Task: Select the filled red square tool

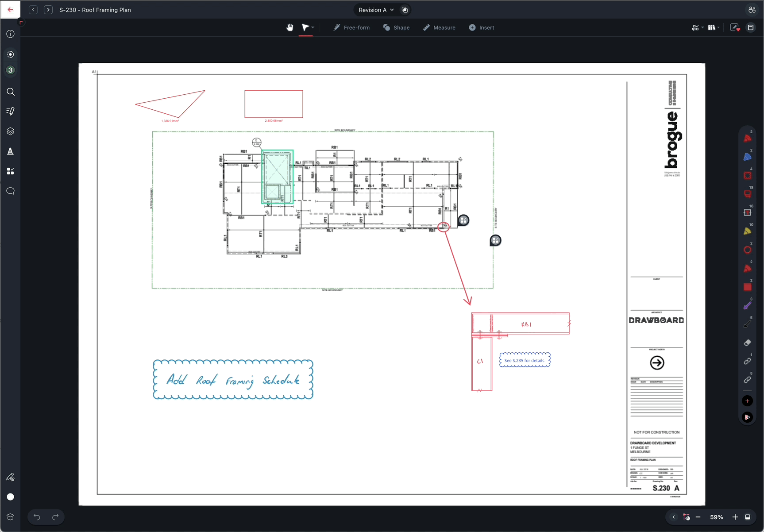Action: (747, 287)
